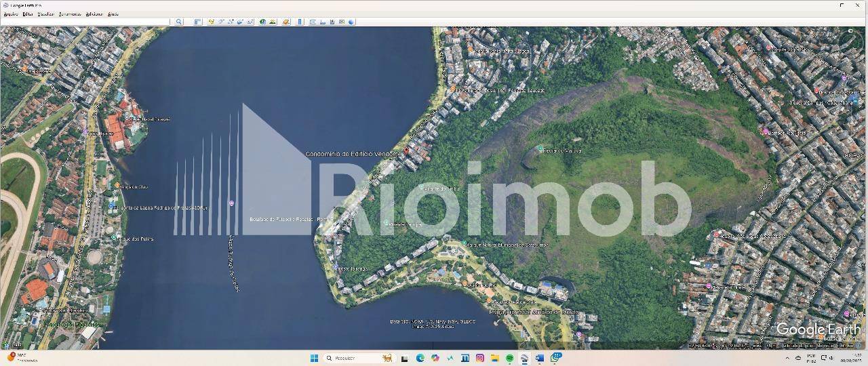
Task: Open the Ferramentas menu
Action: (70, 14)
